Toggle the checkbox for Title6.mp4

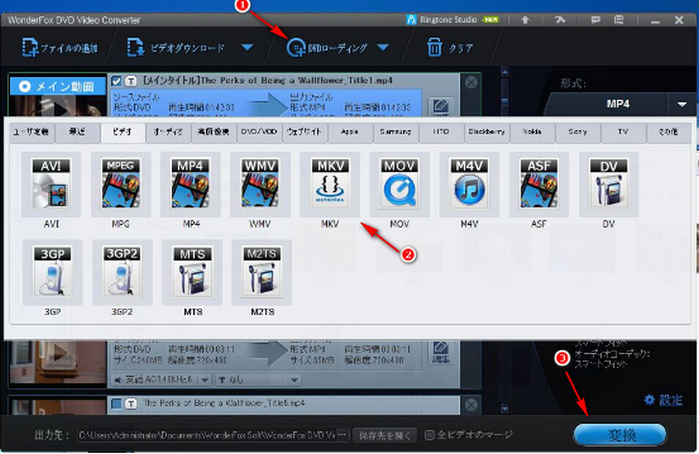tap(116, 403)
